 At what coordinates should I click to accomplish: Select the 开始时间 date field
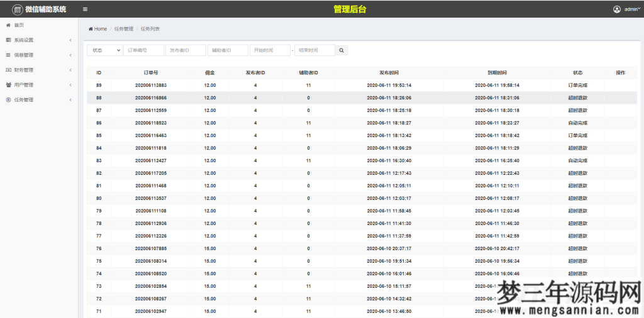(x=269, y=50)
